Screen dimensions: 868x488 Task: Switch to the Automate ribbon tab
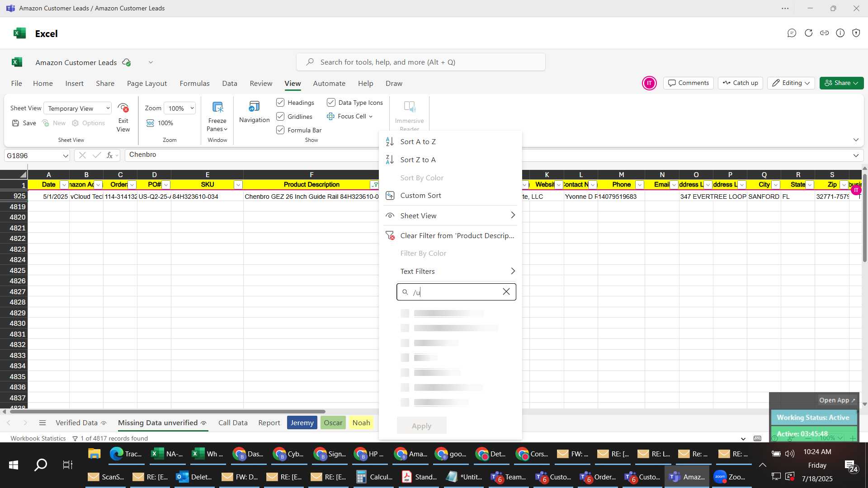329,84
